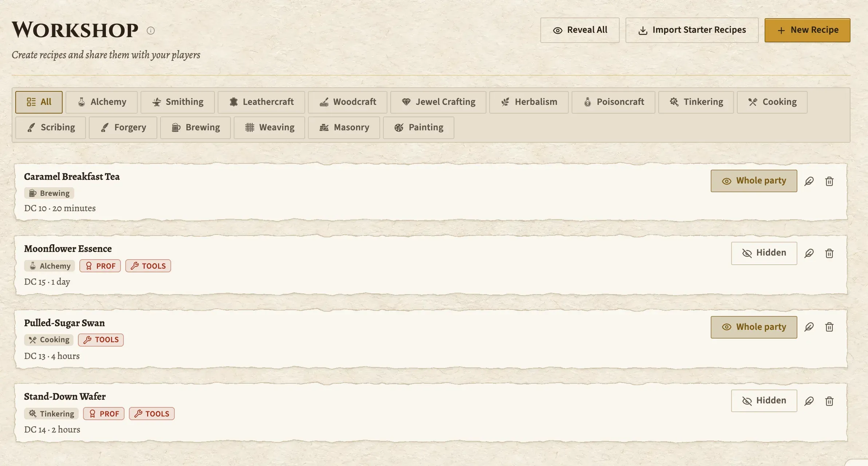868x466 pixels.
Task: Click the info icon beside Workshop title
Action: click(151, 31)
